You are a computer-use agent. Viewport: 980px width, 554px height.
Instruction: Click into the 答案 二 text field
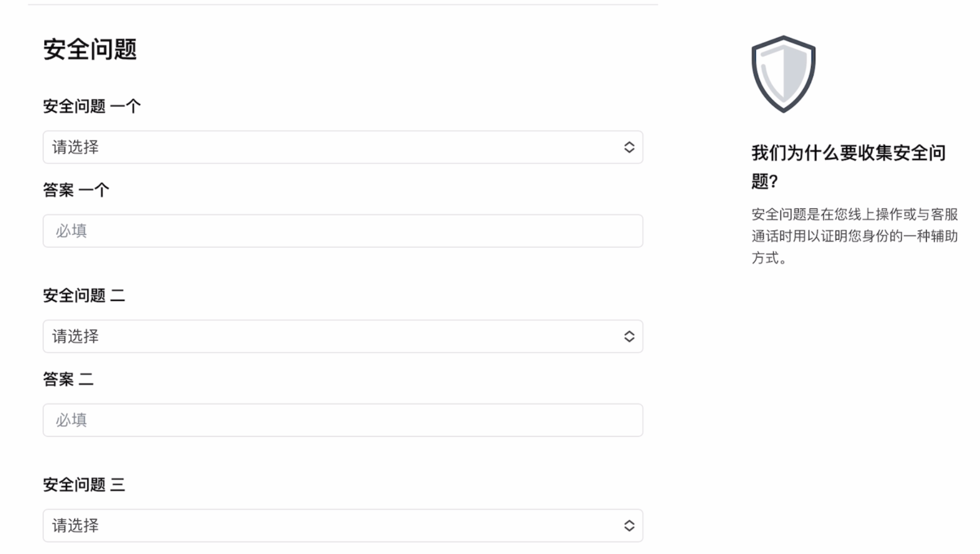pyautogui.click(x=342, y=420)
